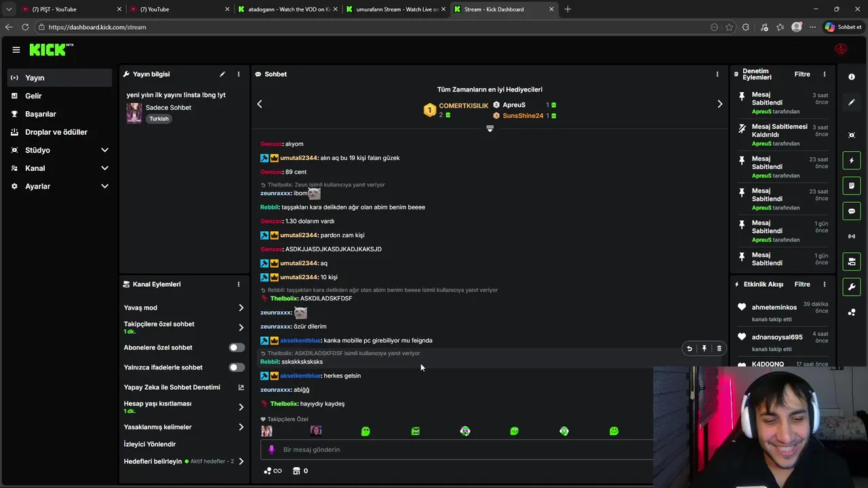
Task: Click the Turkish language tag
Action: point(159,119)
